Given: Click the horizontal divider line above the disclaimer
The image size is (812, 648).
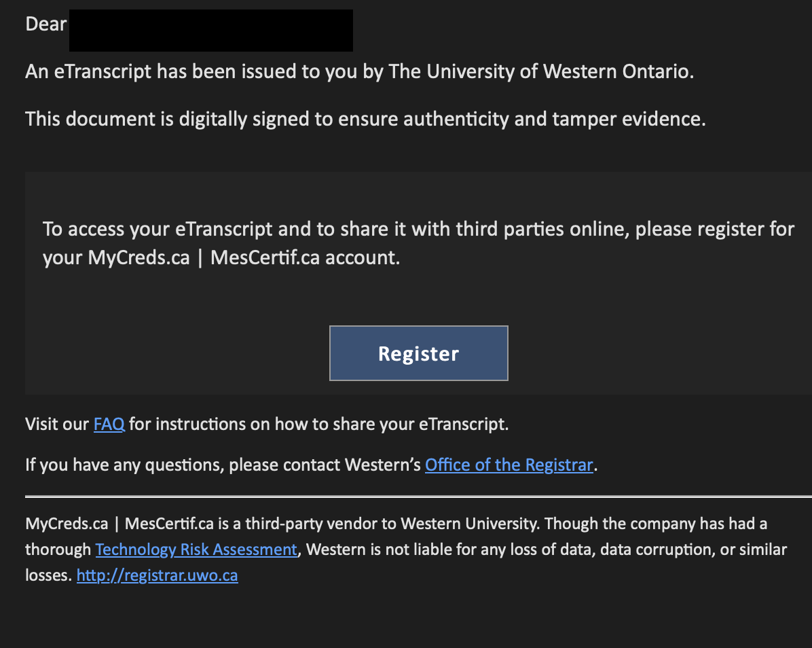Looking at the screenshot, I should 418,497.
